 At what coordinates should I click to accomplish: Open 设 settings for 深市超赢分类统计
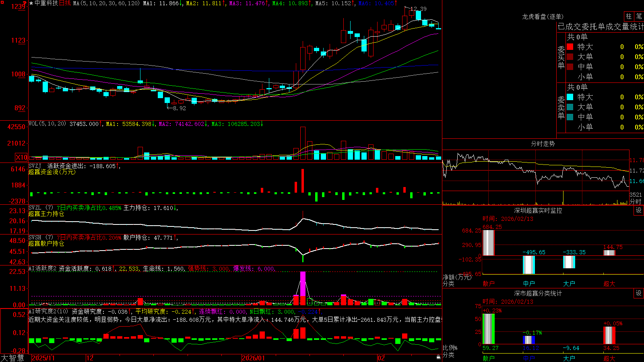click(639, 293)
